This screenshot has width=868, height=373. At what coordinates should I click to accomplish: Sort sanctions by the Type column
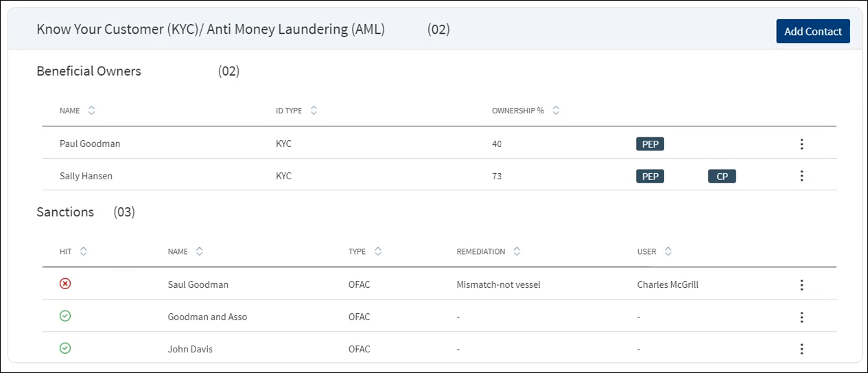click(x=377, y=251)
